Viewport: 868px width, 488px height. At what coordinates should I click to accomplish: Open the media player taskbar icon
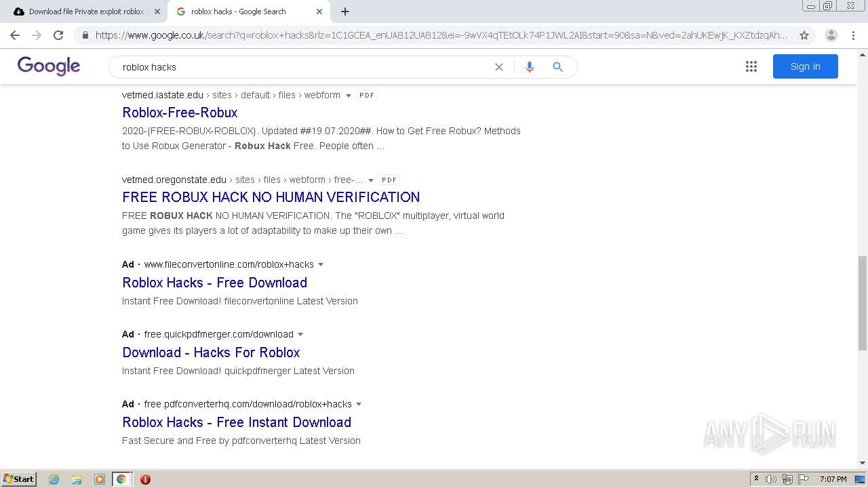[99, 479]
